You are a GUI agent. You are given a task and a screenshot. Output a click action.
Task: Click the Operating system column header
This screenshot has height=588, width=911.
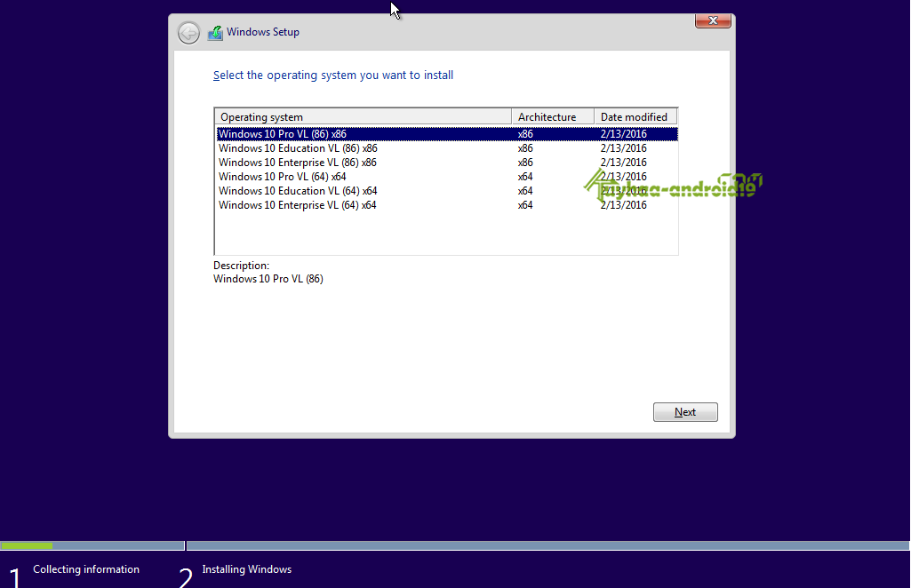364,116
